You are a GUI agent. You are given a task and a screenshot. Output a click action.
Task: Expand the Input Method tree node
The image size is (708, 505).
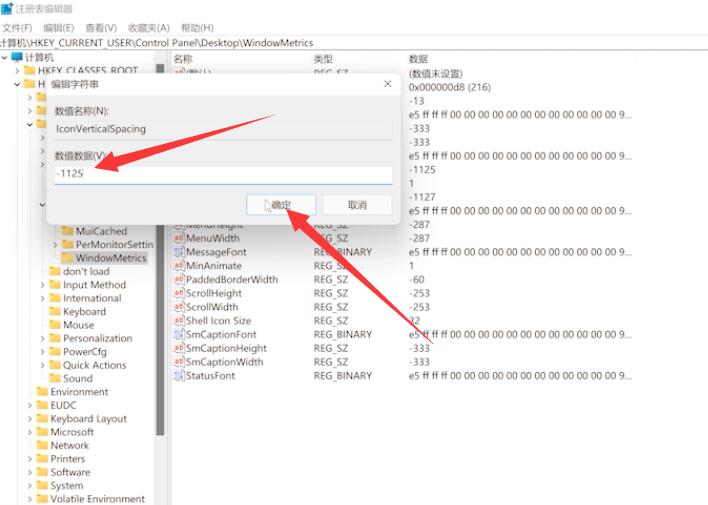tap(43, 285)
